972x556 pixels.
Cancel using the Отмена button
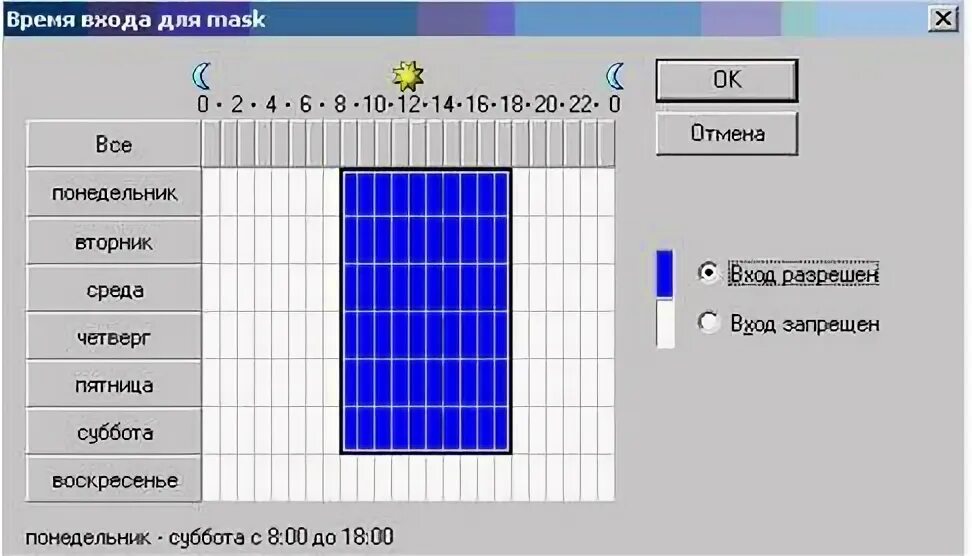727,133
